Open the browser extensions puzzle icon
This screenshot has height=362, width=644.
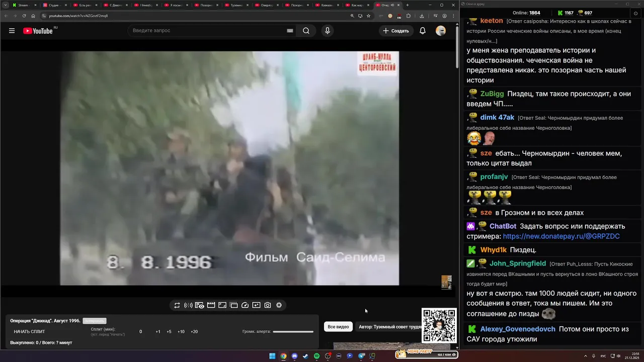409,16
